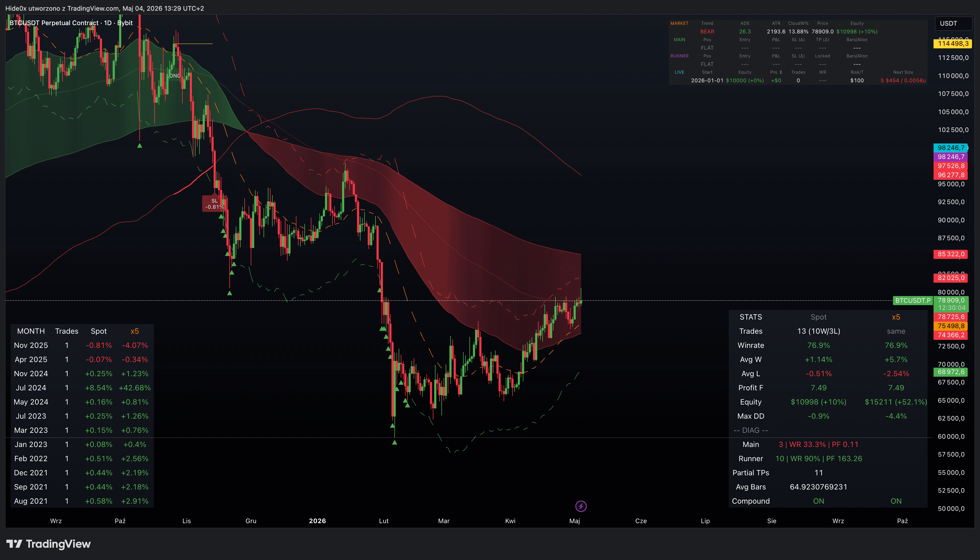The height and width of the screenshot is (560, 980).
Task: Click the TradingView logo at bottom left
Action: point(48,544)
